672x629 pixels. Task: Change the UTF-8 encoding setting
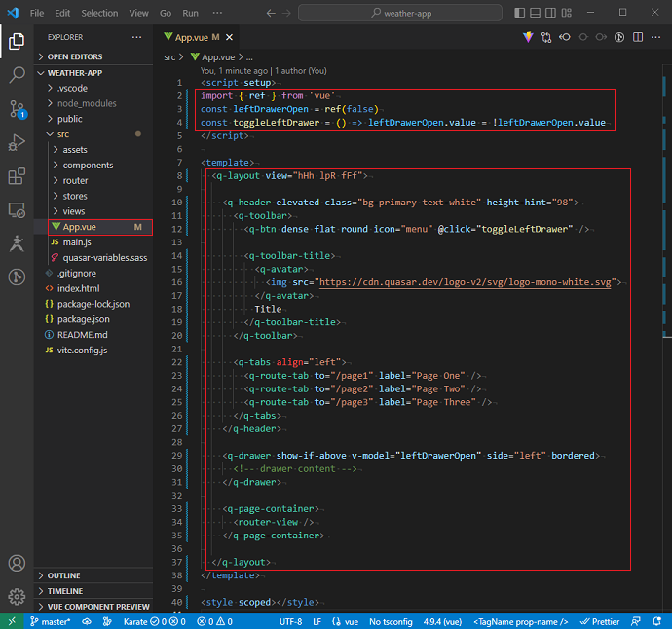pos(290,621)
